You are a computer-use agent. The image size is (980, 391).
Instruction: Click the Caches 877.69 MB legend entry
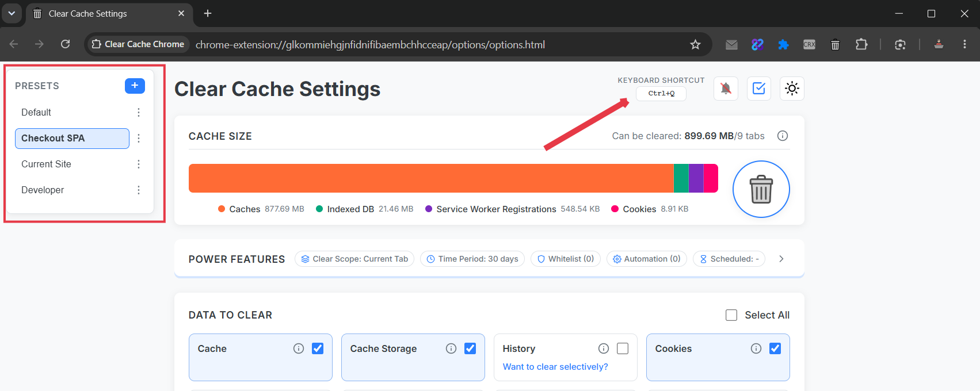[x=261, y=209]
